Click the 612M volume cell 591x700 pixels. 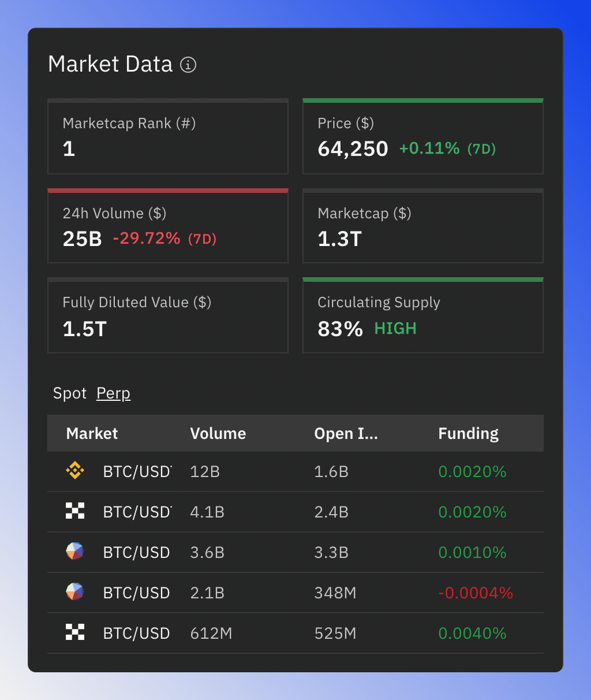pos(211,634)
